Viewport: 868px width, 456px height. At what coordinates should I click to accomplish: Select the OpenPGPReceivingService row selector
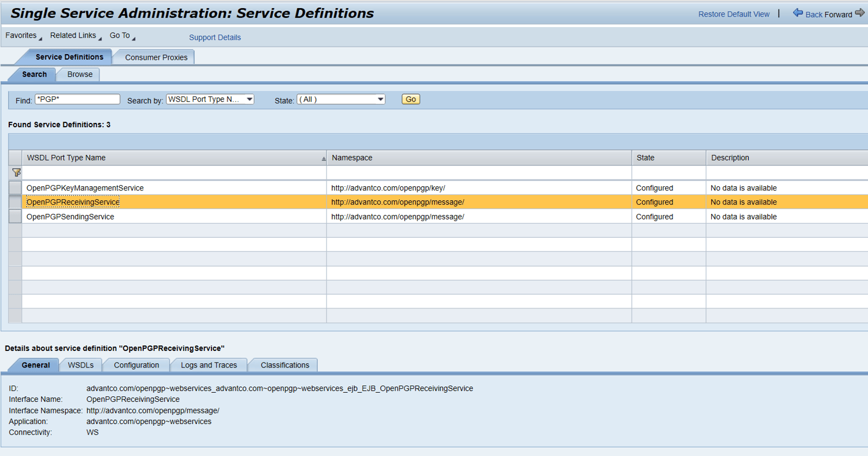click(x=15, y=202)
